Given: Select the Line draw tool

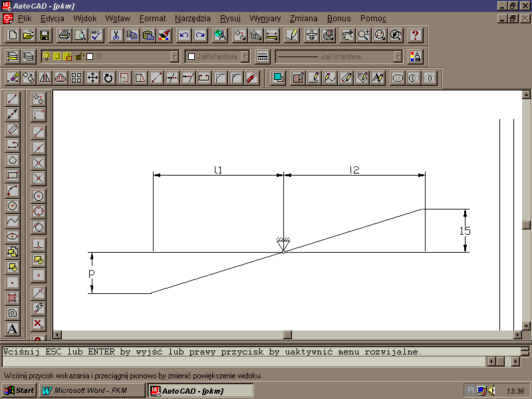Looking at the screenshot, I should [x=13, y=98].
